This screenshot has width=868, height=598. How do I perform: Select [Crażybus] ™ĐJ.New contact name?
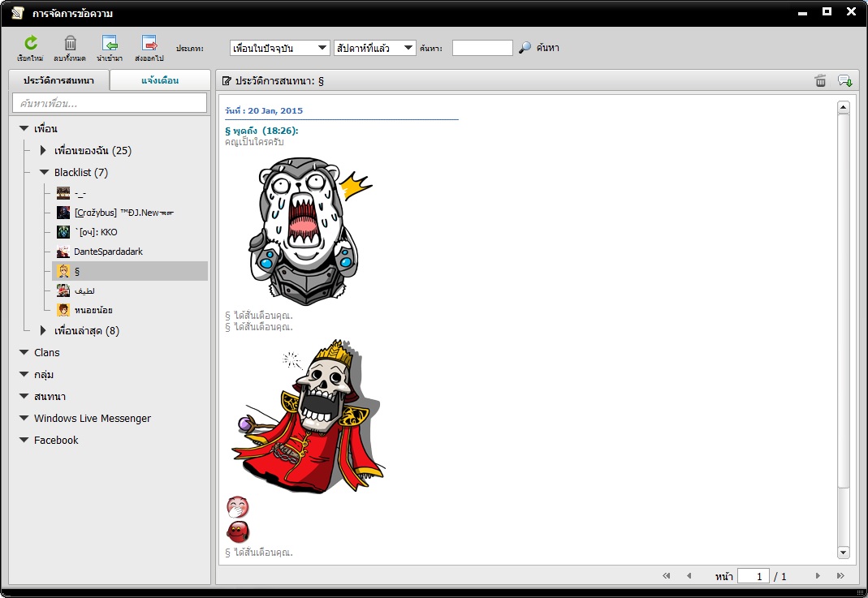click(124, 213)
